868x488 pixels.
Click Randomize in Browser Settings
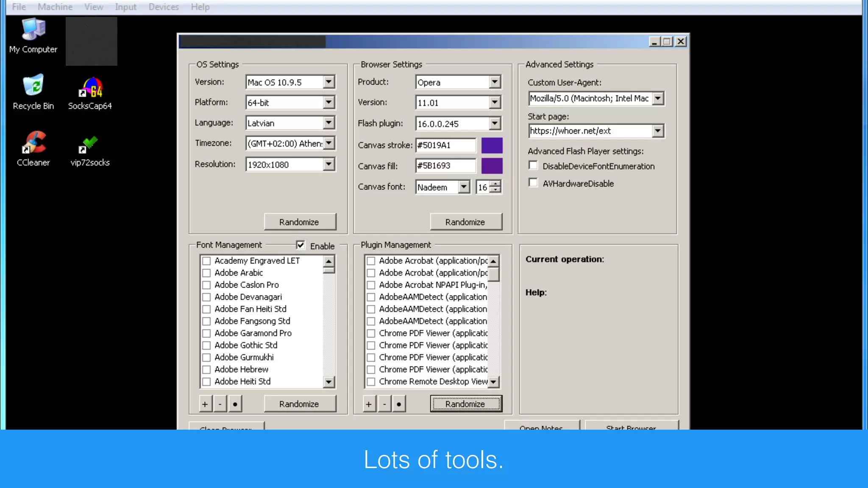click(466, 222)
